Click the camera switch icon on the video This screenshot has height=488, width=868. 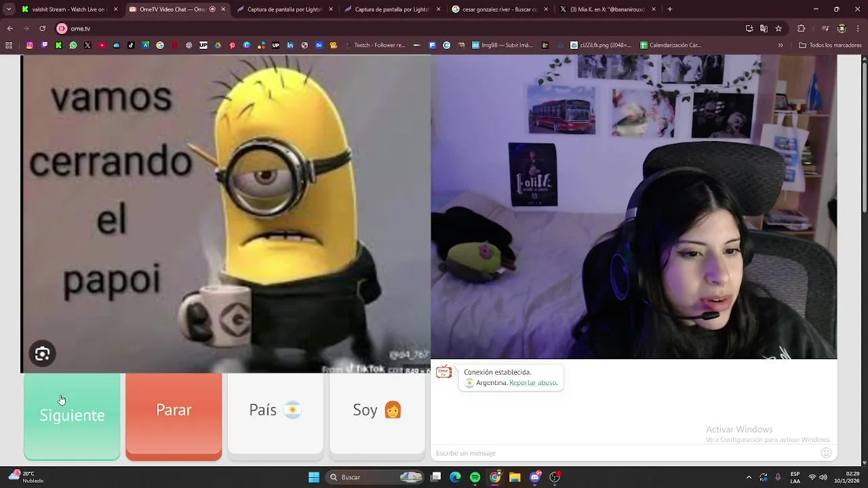coord(42,354)
